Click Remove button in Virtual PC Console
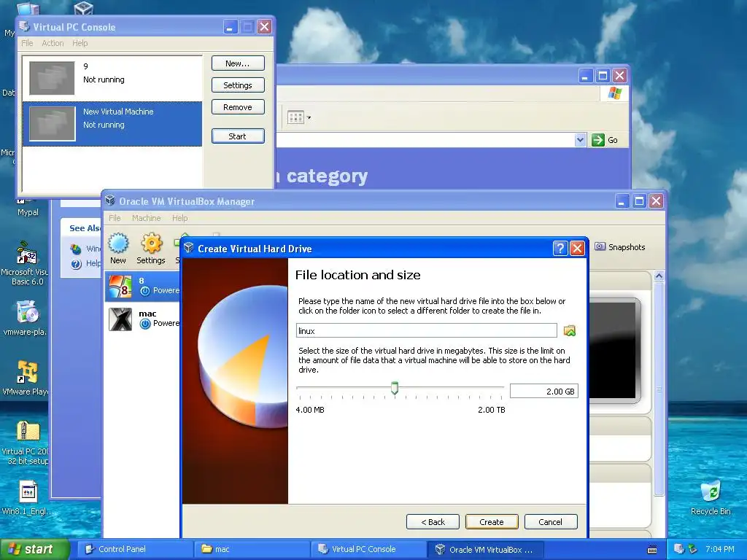The image size is (747, 560). point(238,107)
